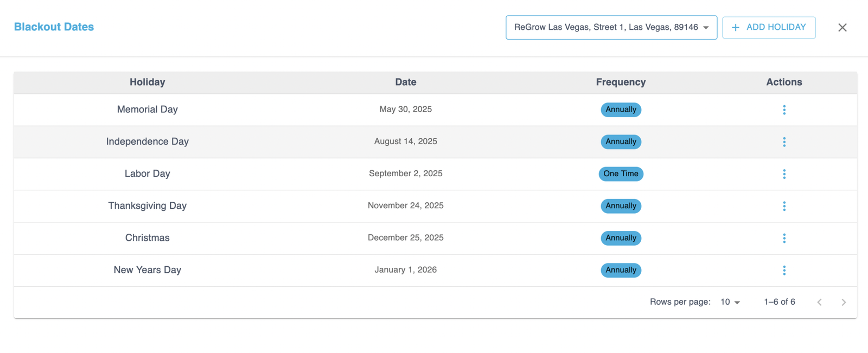
Task: Open the ReGrow Las Vegas location dropdown
Action: click(611, 27)
